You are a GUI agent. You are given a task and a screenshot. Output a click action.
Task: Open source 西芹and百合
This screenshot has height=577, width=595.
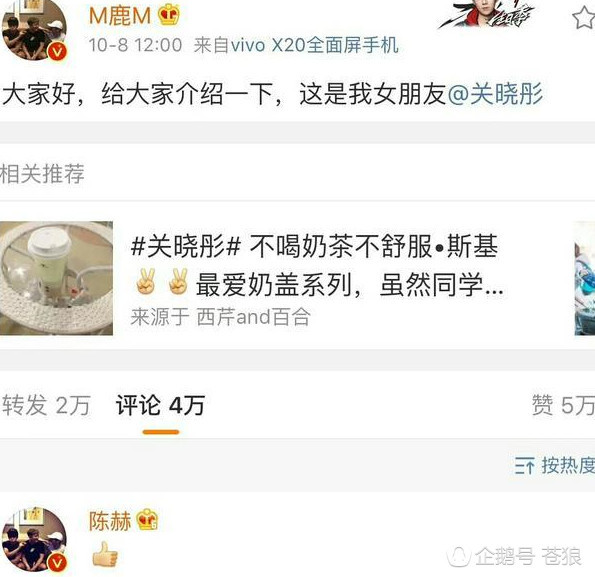click(253, 317)
